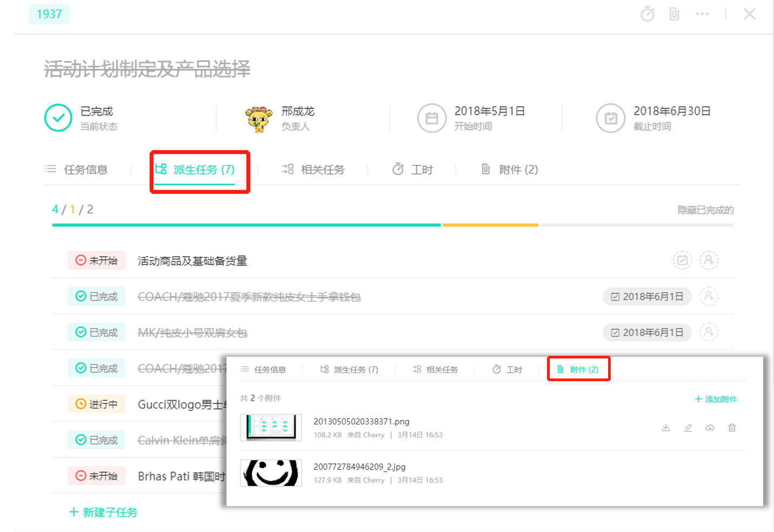Open the due date 2018年6月1日 on MK task

[x=647, y=332]
